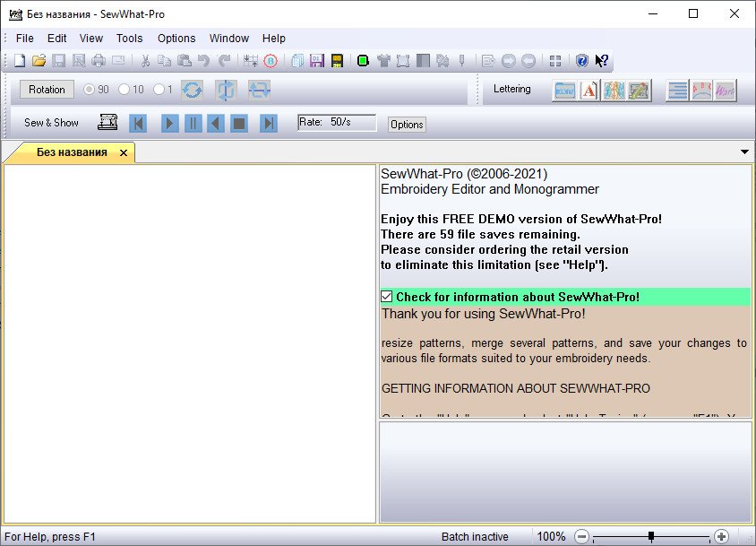The image size is (756, 546).
Task: Click the T-shirt toolbar icon
Action: point(383,61)
